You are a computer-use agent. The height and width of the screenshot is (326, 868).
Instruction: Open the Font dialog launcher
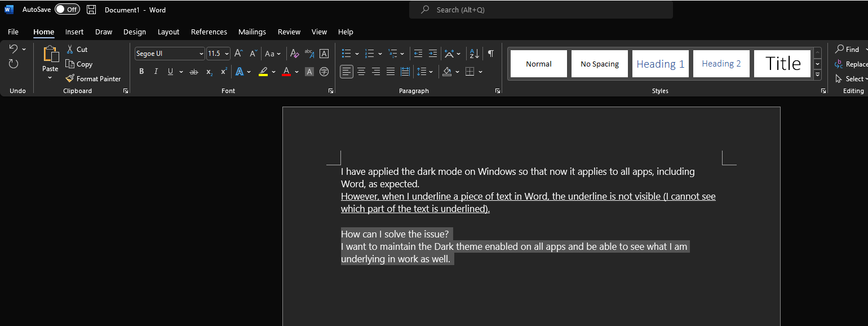331,91
